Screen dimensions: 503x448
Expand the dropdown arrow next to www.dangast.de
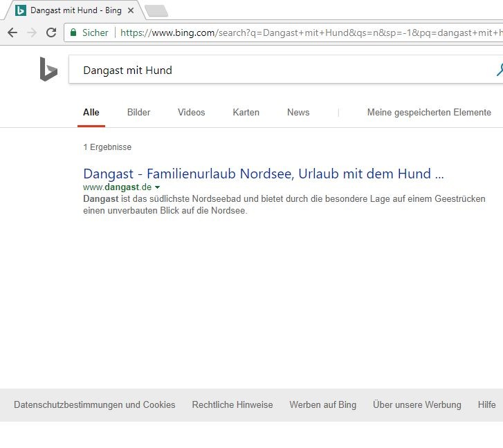(x=157, y=187)
